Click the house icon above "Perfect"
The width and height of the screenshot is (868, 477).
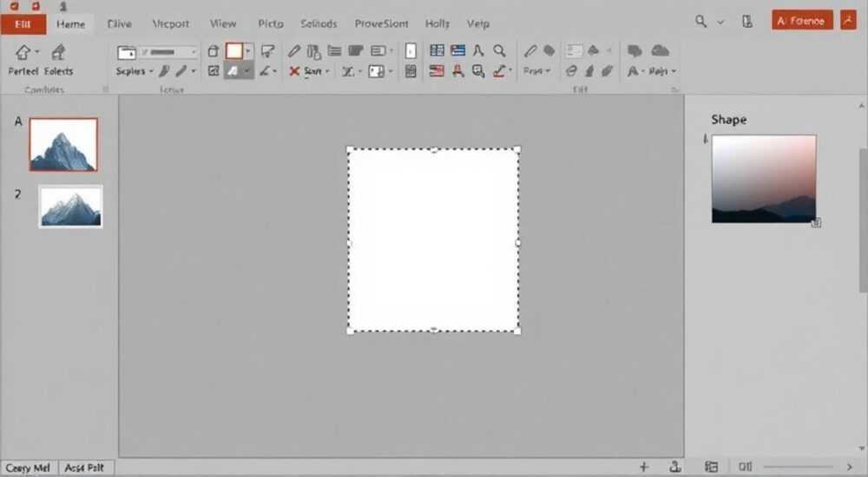click(23, 52)
